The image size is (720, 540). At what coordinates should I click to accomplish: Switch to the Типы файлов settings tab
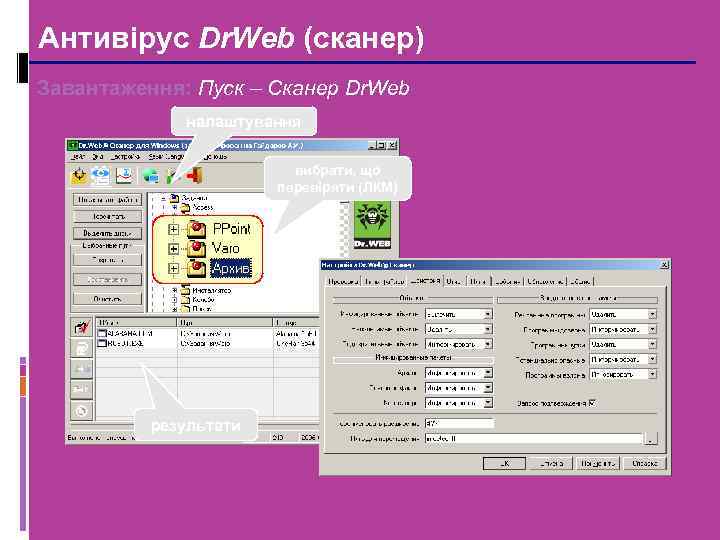coord(384,281)
